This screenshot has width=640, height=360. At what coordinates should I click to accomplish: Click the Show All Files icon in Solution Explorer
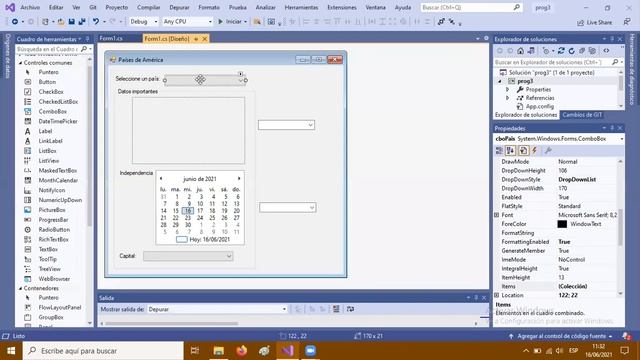(592, 51)
